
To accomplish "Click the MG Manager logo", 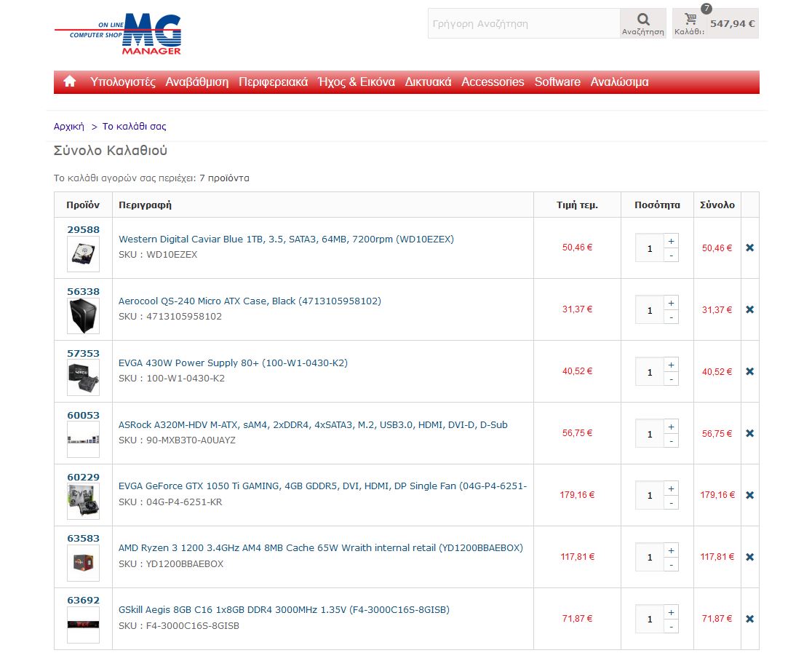I will (x=118, y=34).
